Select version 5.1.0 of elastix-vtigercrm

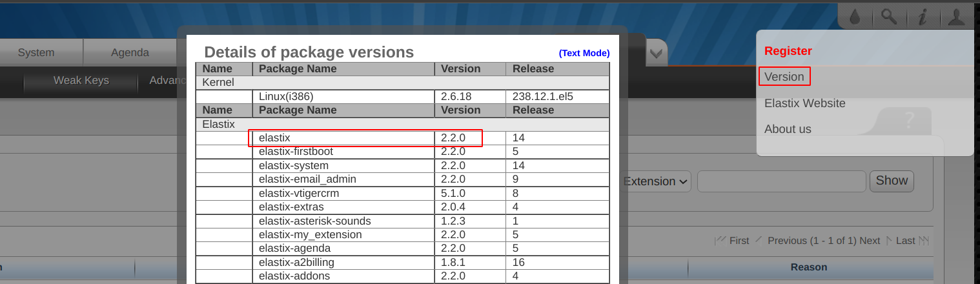[x=453, y=193]
